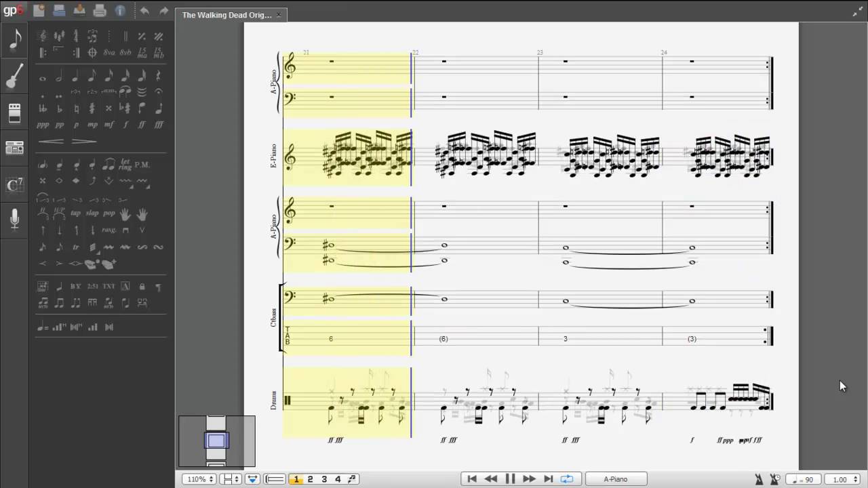Set dynamic to ppp
This screenshot has height=488, width=868.
43,125
